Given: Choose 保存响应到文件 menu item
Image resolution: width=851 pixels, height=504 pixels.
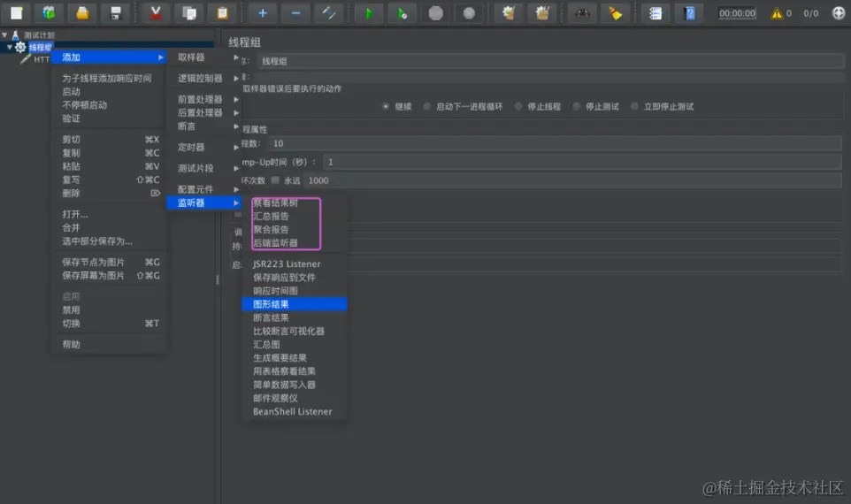Looking at the screenshot, I should click(x=295, y=278).
